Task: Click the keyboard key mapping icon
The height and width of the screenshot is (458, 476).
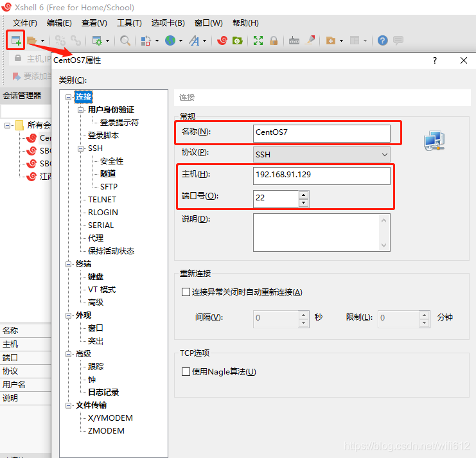Action: tap(294, 40)
